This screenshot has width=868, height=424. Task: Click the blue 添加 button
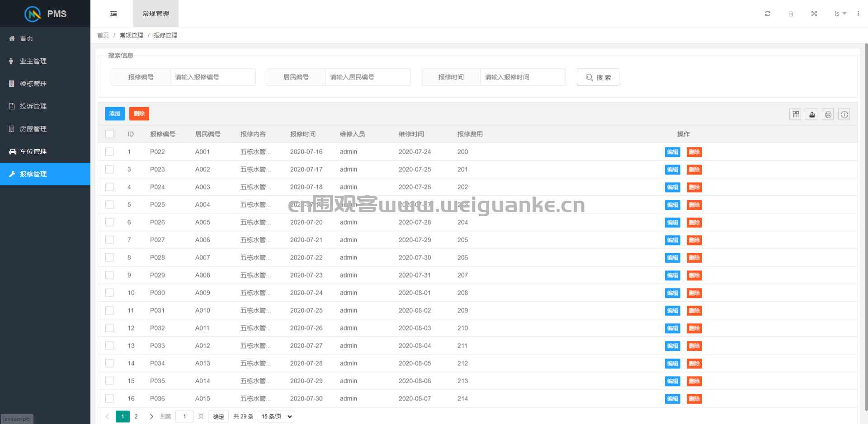115,114
